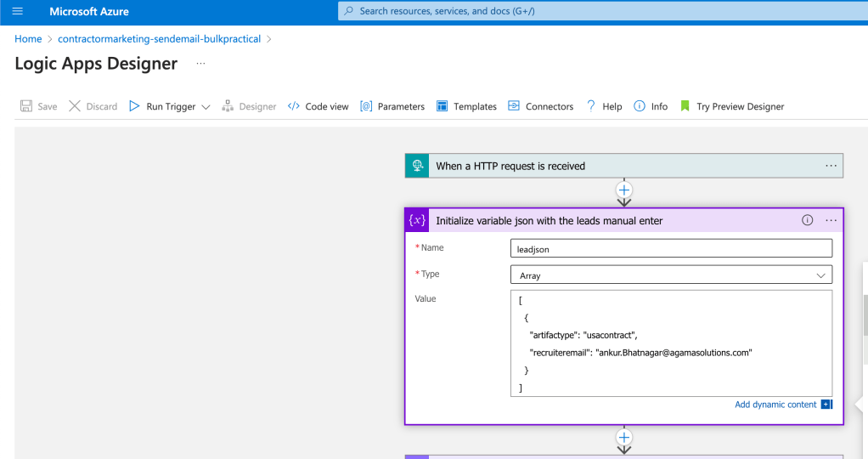The width and height of the screenshot is (868, 459).
Task: Click the green Try Preview Designer bookmark icon
Action: pos(685,106)
